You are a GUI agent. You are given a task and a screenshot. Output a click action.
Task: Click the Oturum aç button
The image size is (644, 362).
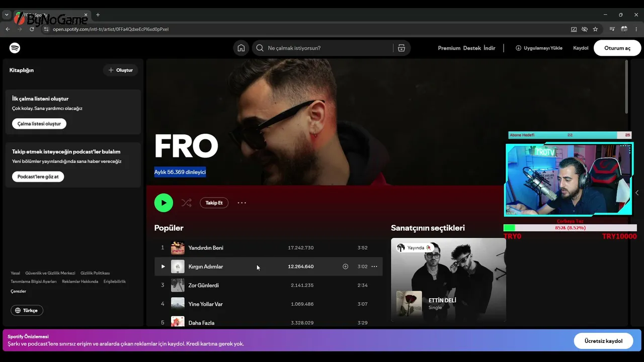(x=617, y=48)
